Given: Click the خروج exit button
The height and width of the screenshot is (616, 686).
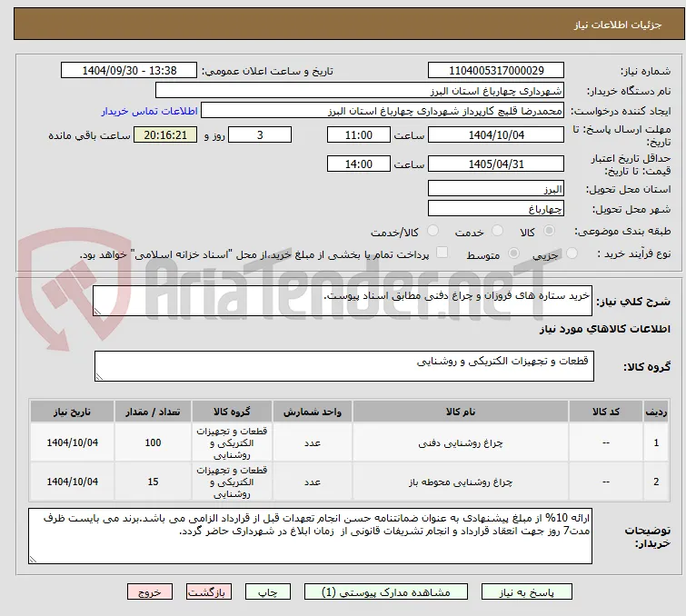Looking at the screenshot, I should pyautogui.click(x=150, y=592).
